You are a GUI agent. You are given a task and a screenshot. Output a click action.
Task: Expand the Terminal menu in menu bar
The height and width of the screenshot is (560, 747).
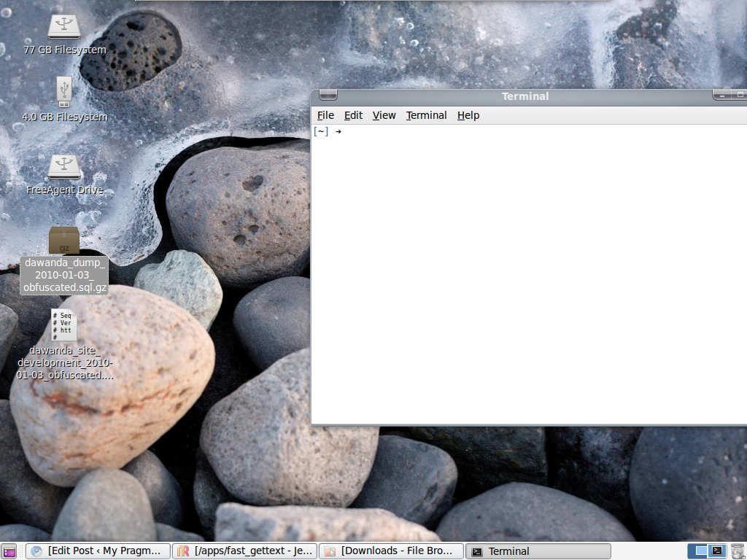(426, 115)
